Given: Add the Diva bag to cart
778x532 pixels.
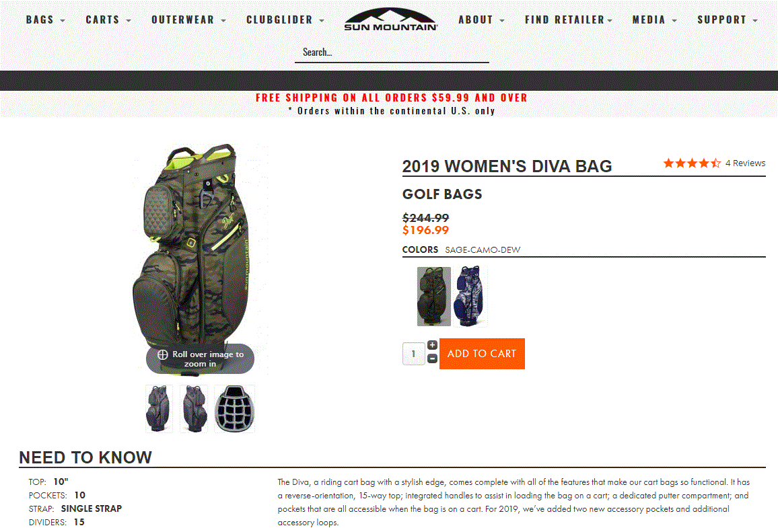Looking at the screenshot, I should point(482,354).
